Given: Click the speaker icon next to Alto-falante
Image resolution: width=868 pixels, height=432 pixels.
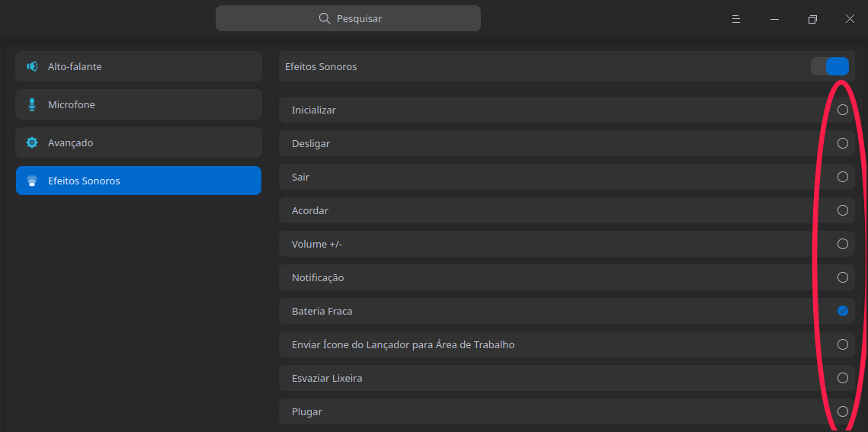Looking at the screenshot, I should pos(32,66).
